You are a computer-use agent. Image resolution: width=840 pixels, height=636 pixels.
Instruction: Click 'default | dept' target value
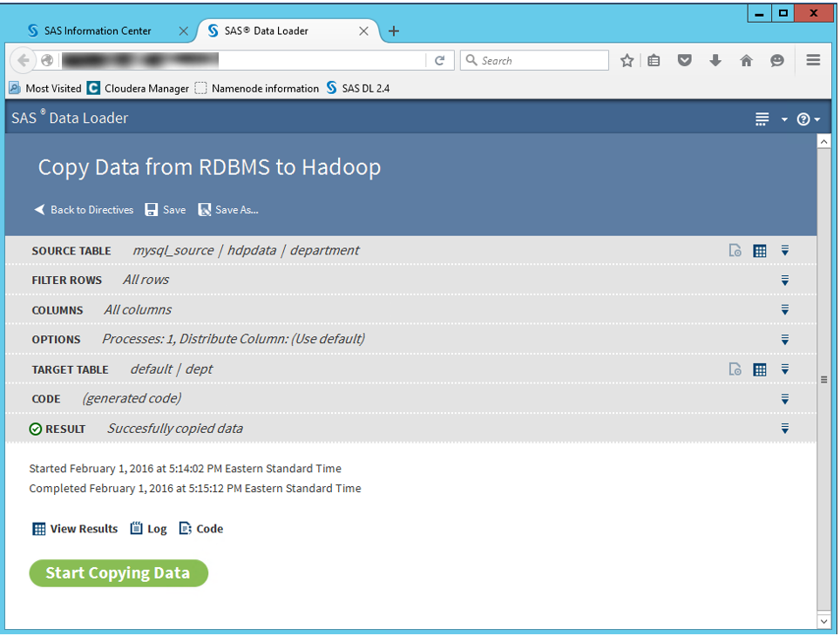click(x=172, y=369)
